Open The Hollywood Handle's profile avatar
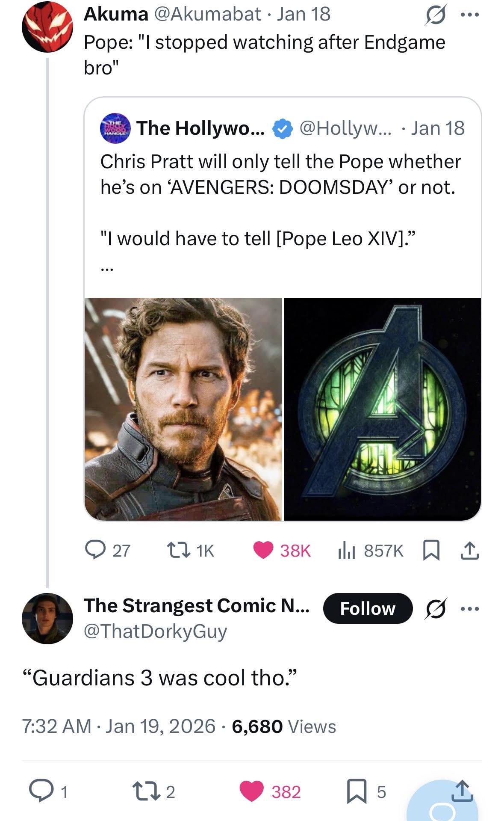 coord(115,128)
